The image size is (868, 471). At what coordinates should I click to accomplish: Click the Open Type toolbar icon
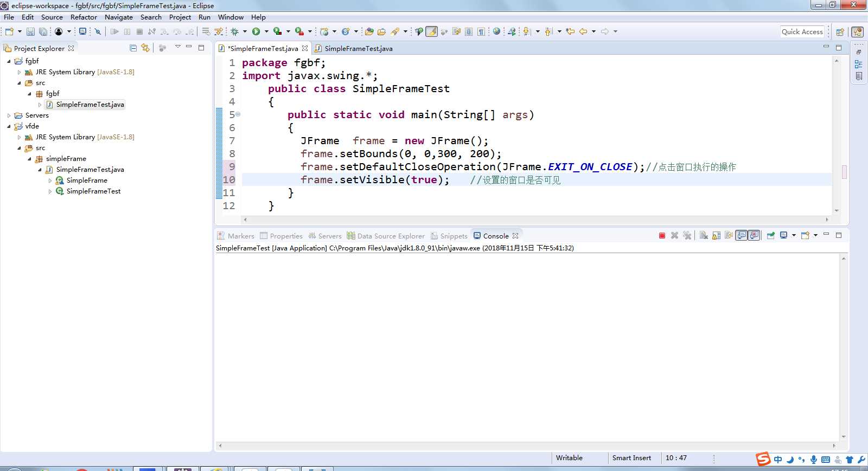369,31
